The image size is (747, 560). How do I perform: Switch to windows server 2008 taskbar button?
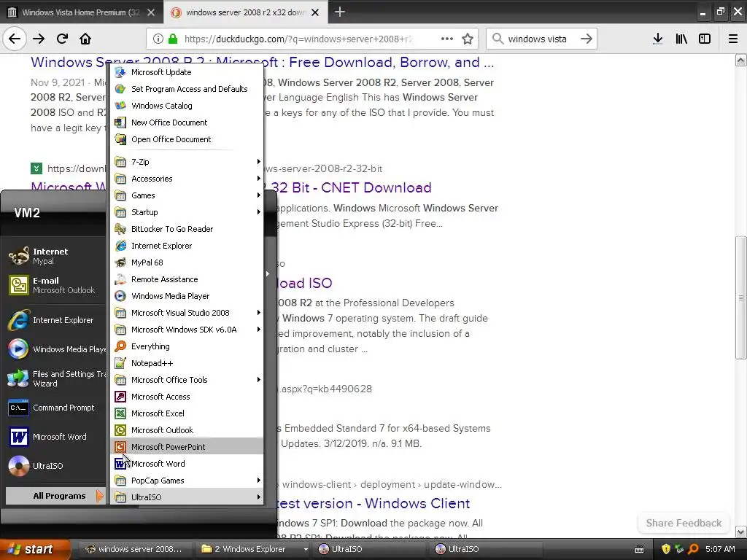coord(136,549)
